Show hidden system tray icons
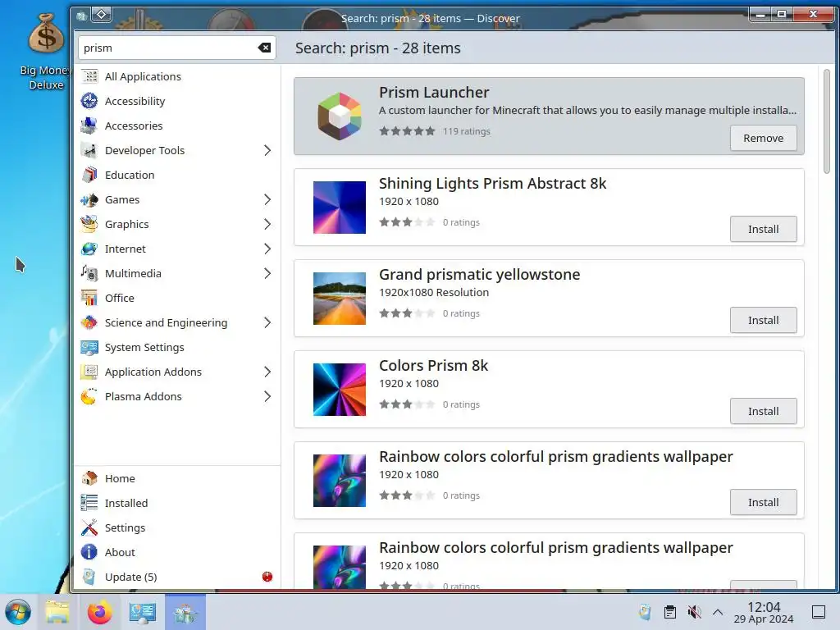840x630 pixels. coord(718,612)
